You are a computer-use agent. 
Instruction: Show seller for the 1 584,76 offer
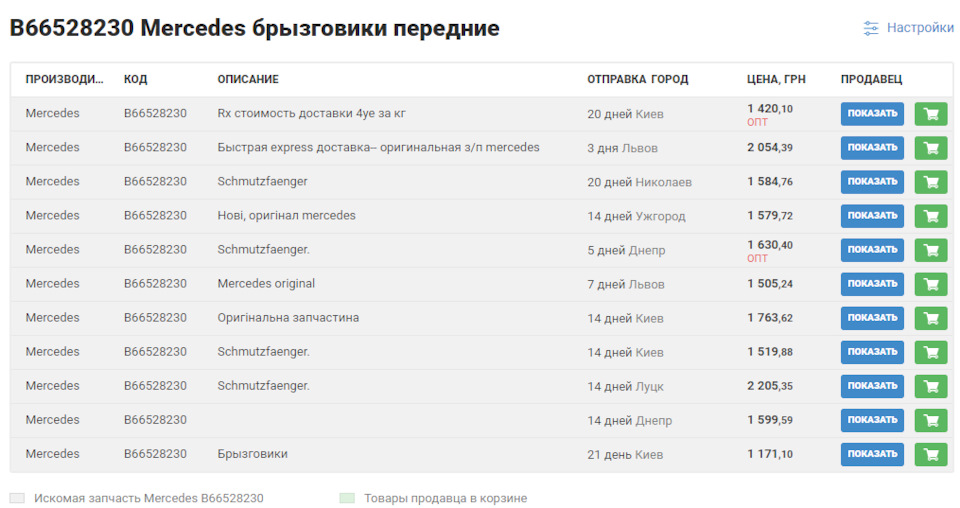tap(872, 182)
